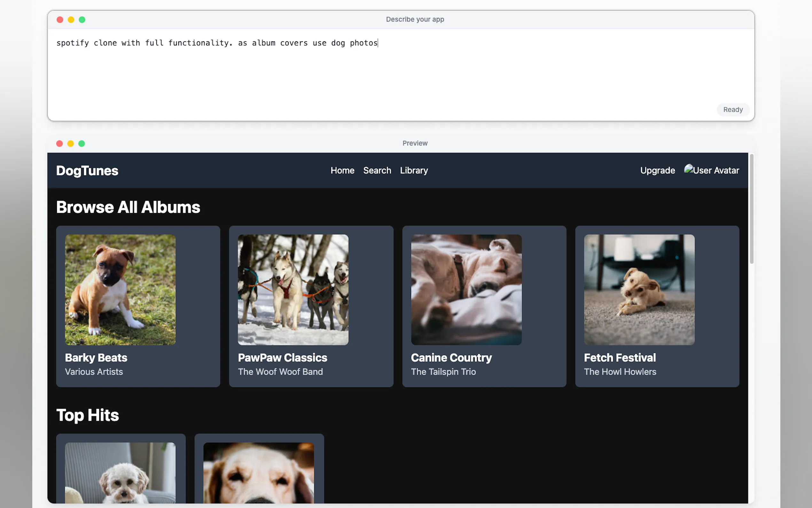This screenshot has height=508, width=812.
Task: Maximize the Preview window via green button
Action: click(x=82, y=143)
